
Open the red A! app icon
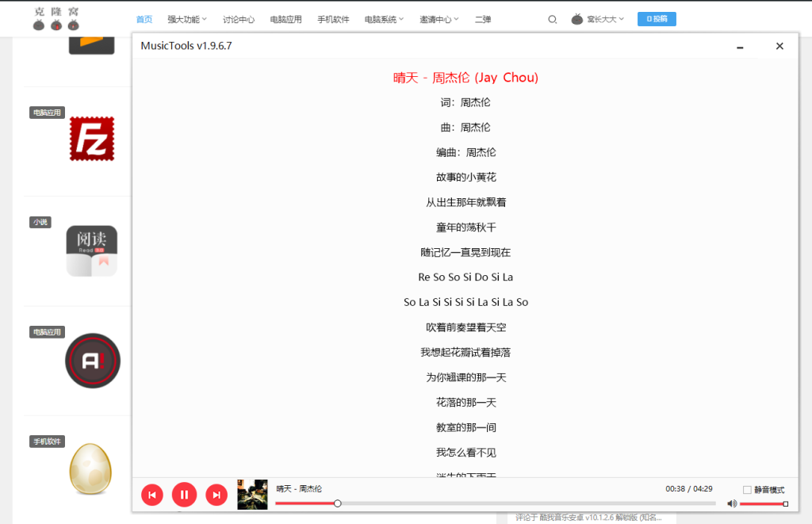[93, 361]
